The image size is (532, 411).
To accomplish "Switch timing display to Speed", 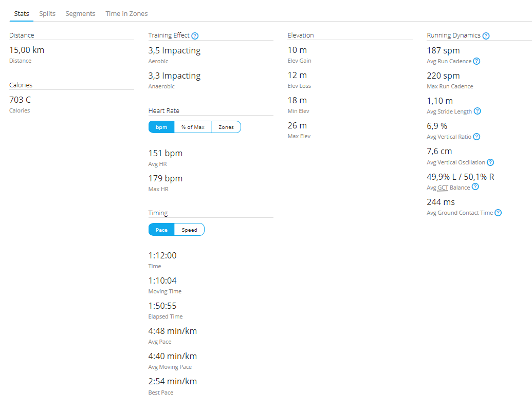I will point(189,230).
